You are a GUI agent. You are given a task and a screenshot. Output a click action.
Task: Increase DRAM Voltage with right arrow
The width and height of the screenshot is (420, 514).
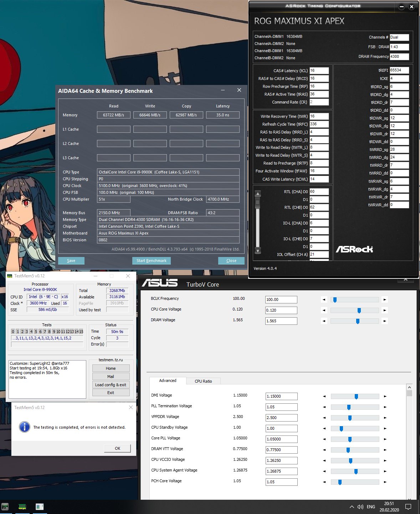pos(385,321)
